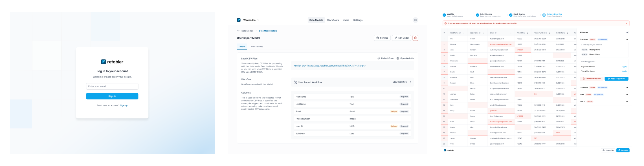Click the blue Sign in button

coord(112,96)
